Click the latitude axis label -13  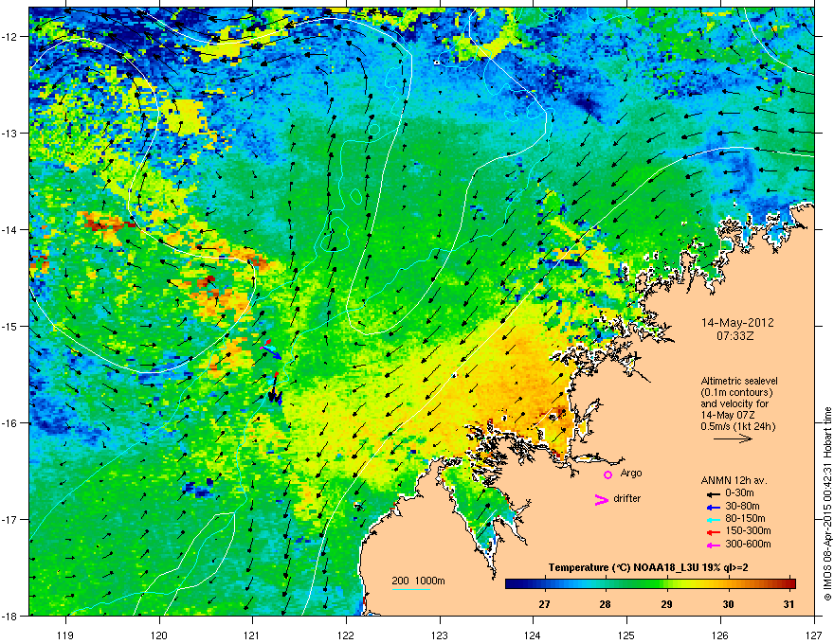point(10,133)
